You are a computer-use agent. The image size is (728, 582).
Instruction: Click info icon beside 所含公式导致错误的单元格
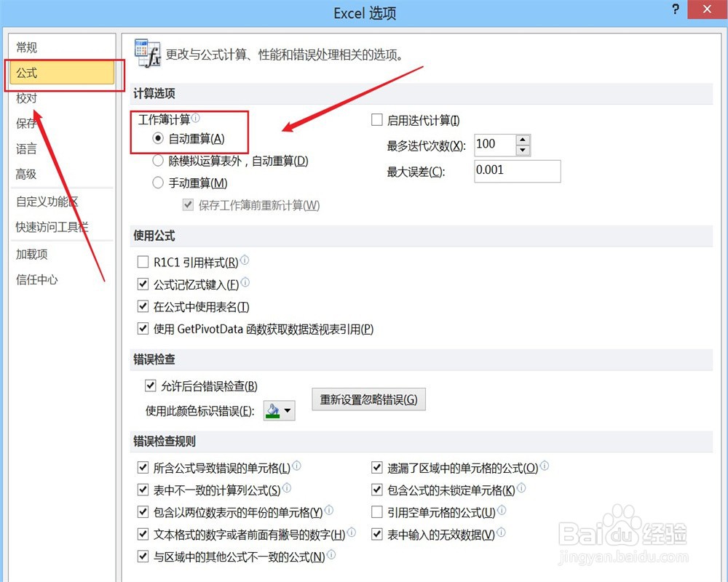296,466
